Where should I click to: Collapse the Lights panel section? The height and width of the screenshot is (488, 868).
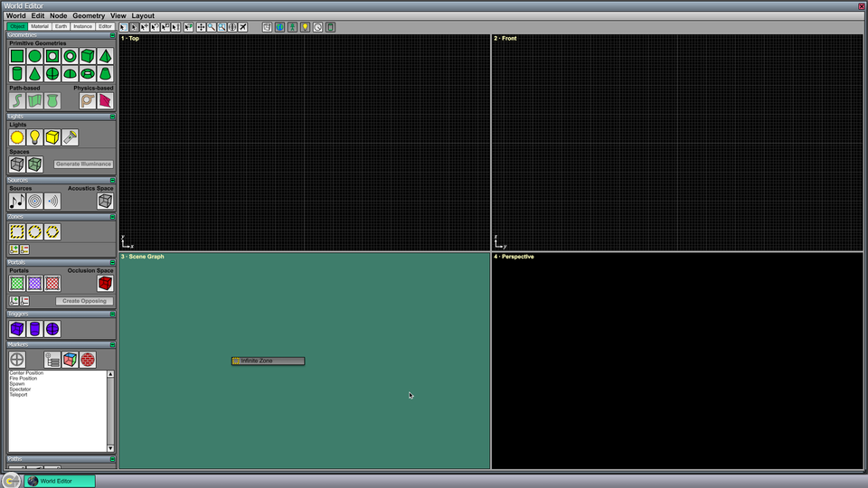[112, 117]
